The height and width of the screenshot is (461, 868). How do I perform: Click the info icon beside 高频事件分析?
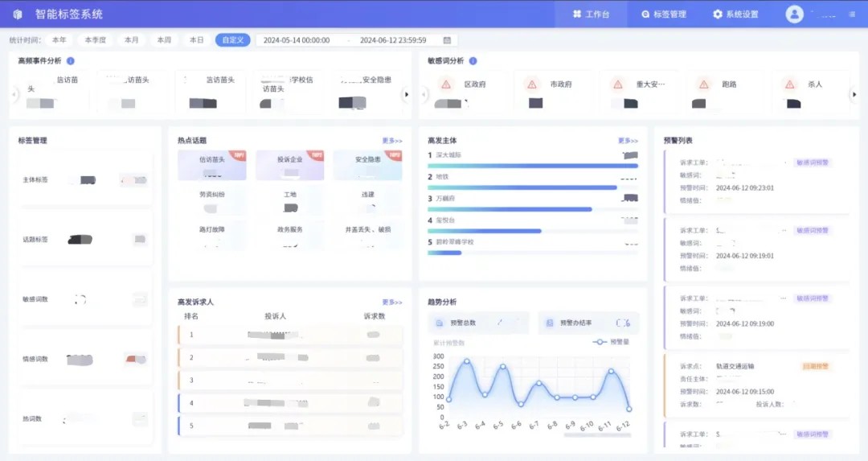pos(71,61)
